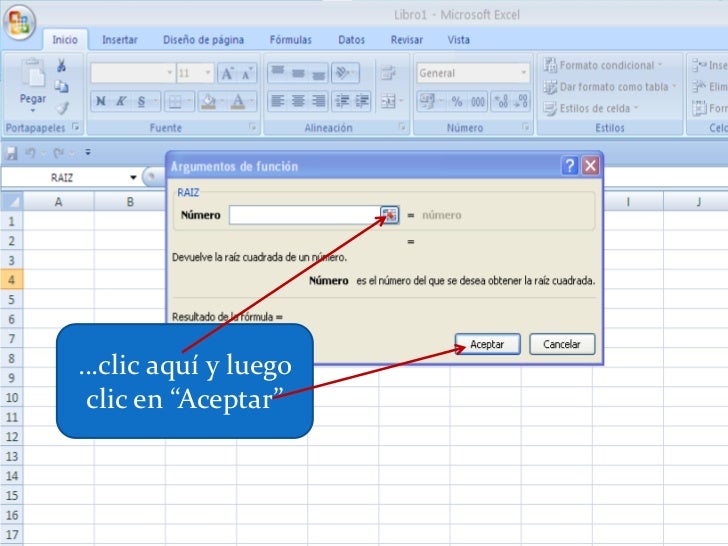The height and width of the screenshot is (546, 728).
Task: Click the accounting currency format icon
Action: (x=428, y=101)
